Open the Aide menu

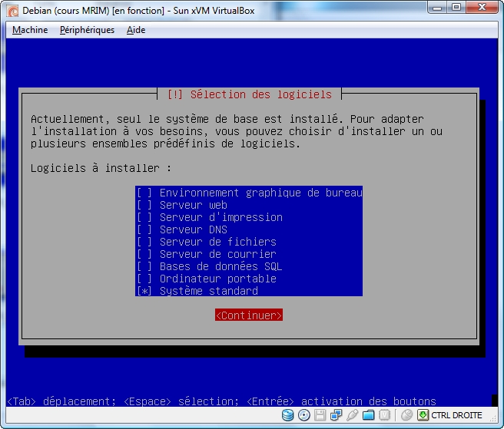[x=136, y=30]
